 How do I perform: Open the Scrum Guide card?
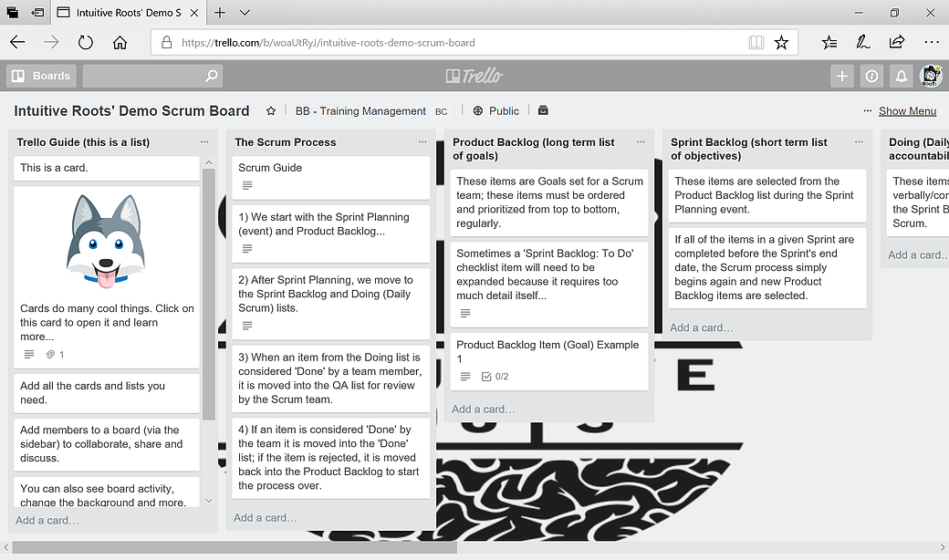point(330,178)
